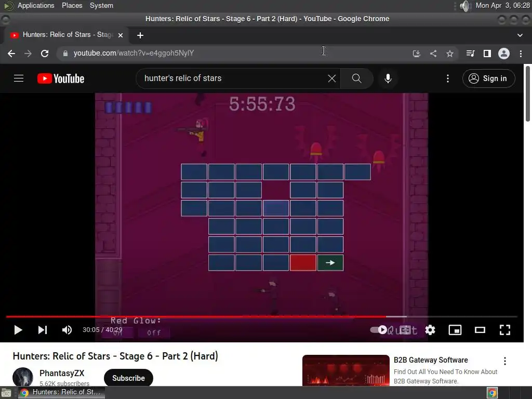
Task: Click the Sign in button
Action: 488,78
